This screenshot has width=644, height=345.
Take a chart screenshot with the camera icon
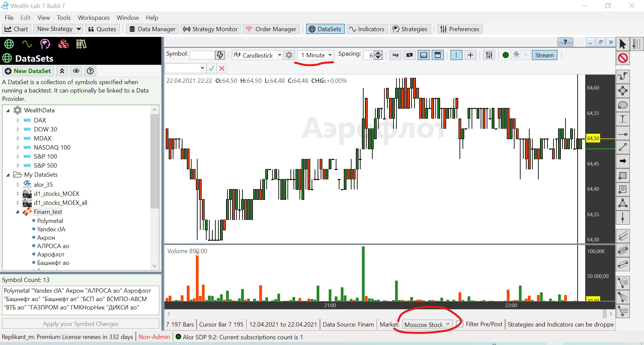click(x=409, y=55)
